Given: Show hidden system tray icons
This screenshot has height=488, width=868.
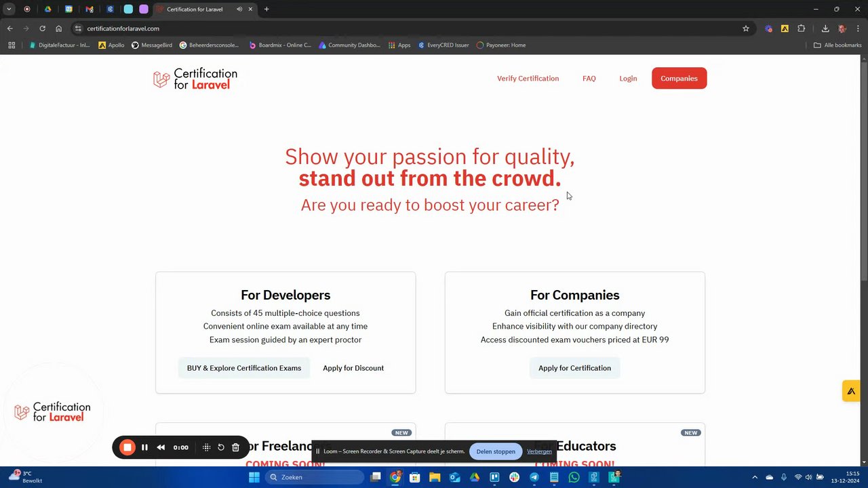Looking at the screenshot, I should 755,477.
